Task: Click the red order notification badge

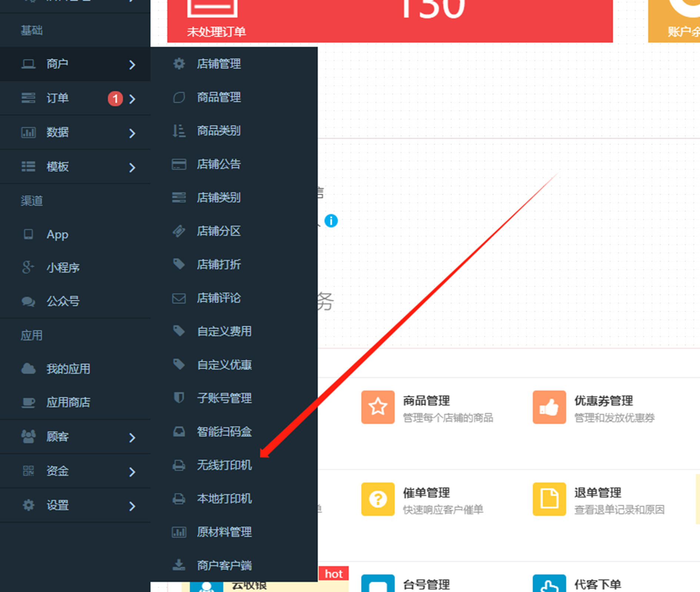Action: coord(115,98)
